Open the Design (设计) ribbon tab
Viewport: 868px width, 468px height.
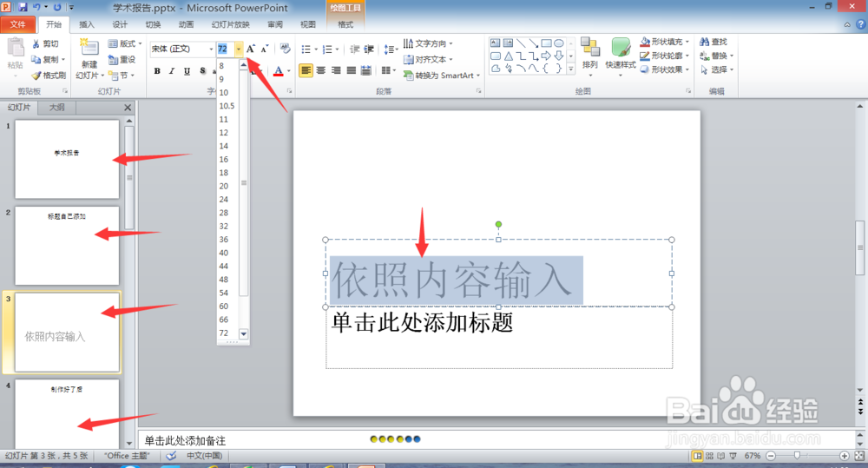point(120,24)
